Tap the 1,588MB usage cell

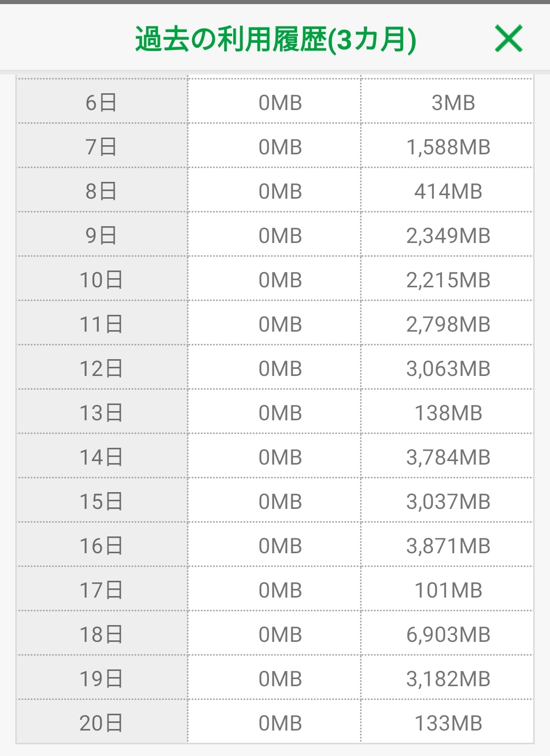point(448,147)
